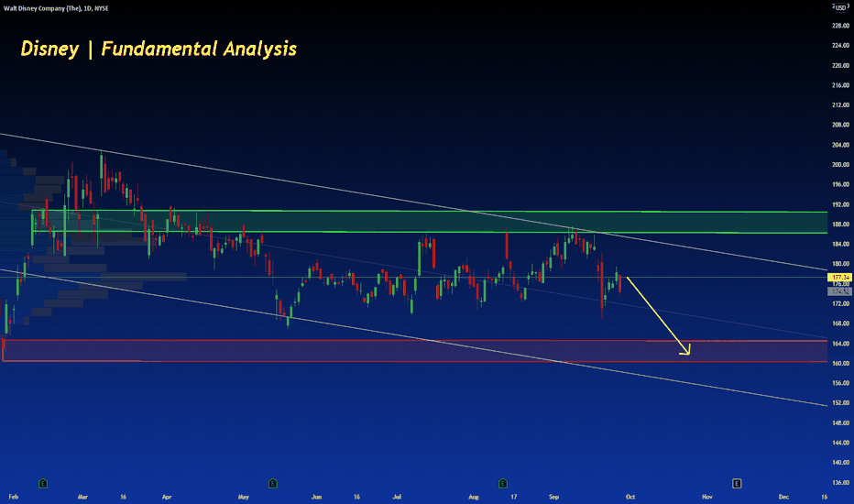Click the 192.00 price axis label
854x504 pixels.
840,204
